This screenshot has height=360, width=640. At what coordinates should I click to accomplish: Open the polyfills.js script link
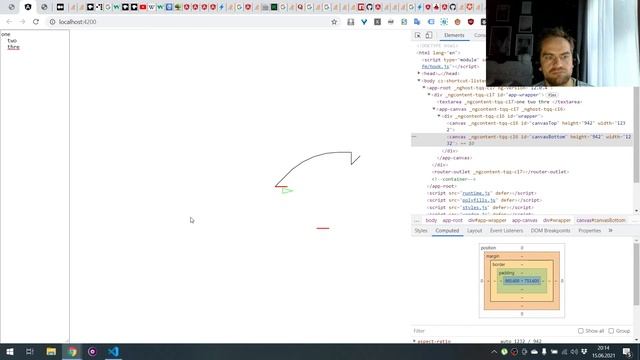[x=478, y=200]
